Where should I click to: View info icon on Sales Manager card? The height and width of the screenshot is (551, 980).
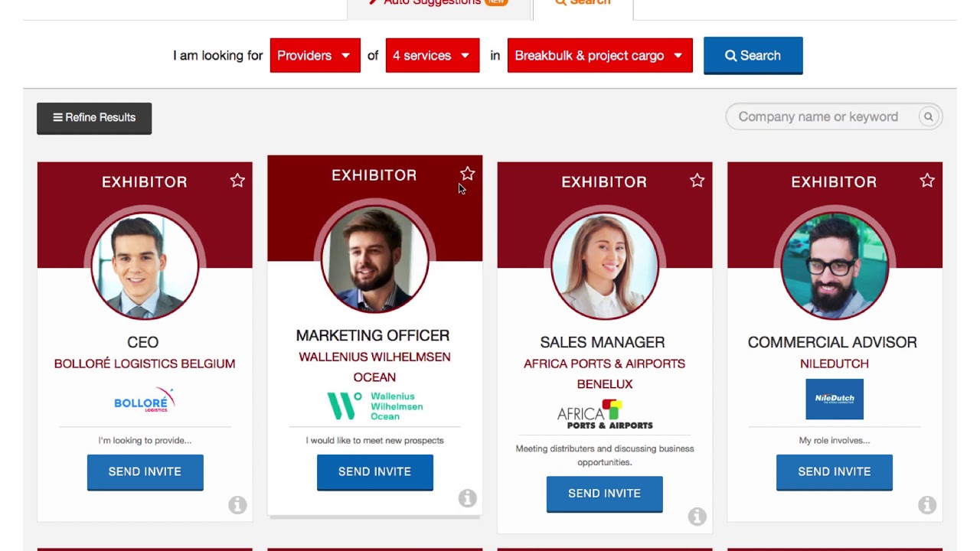tap(697, 517)
